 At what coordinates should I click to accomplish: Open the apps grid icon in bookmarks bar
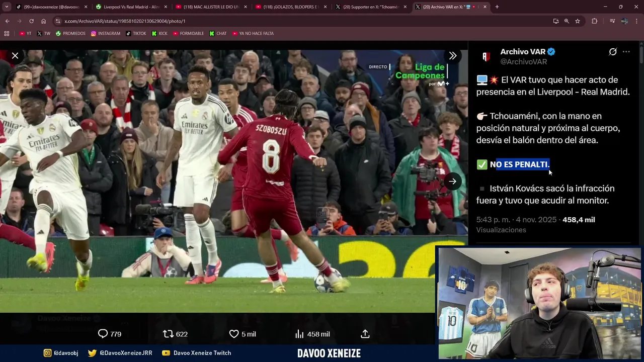click(7, 34)
